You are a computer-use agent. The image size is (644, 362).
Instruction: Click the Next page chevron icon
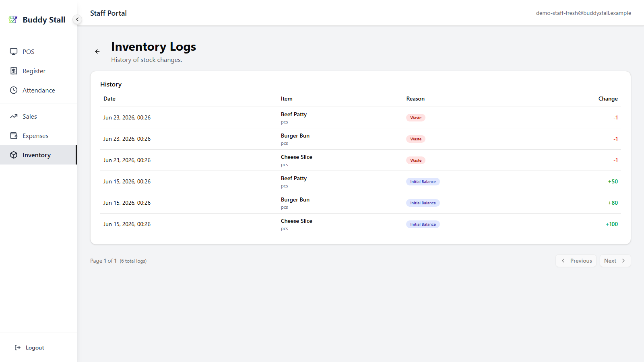(x=623, y=261)
